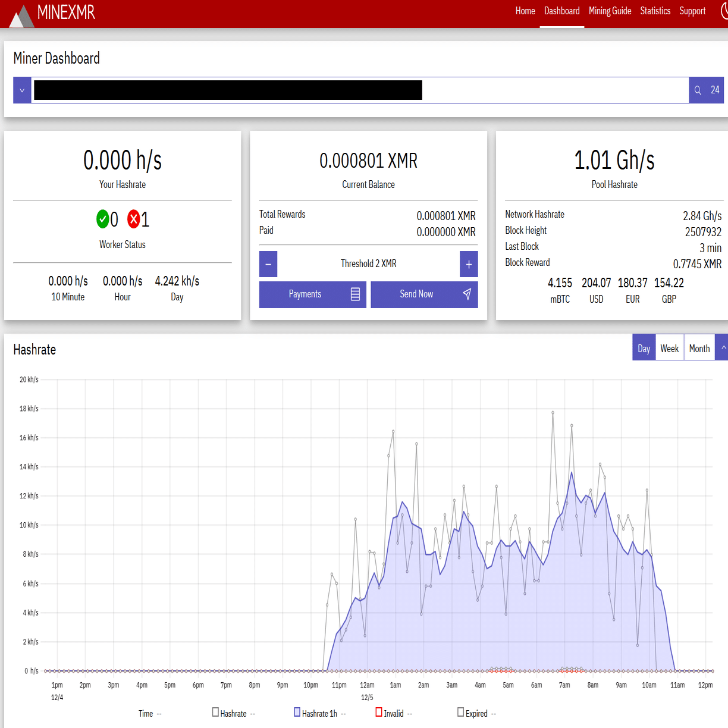The width and height of the screenshot is (728, 728).
Task: Click the Time legend label
Action: coord(146,713)
